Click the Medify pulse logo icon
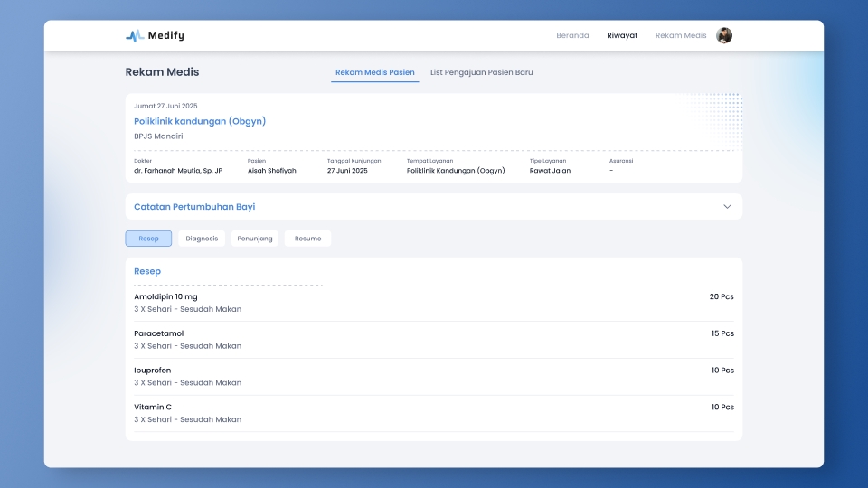This screenshot has height=488, width=868. point(135,36)
